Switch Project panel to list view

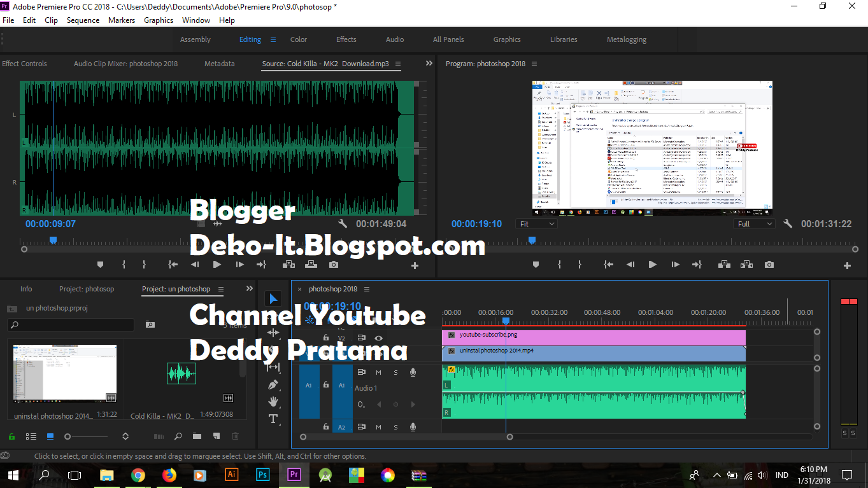pos(31,436)
